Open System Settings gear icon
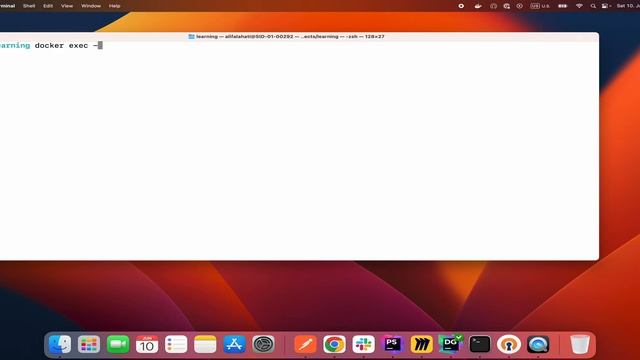Screen dimensions: 640x360 (x=263, y=344)
